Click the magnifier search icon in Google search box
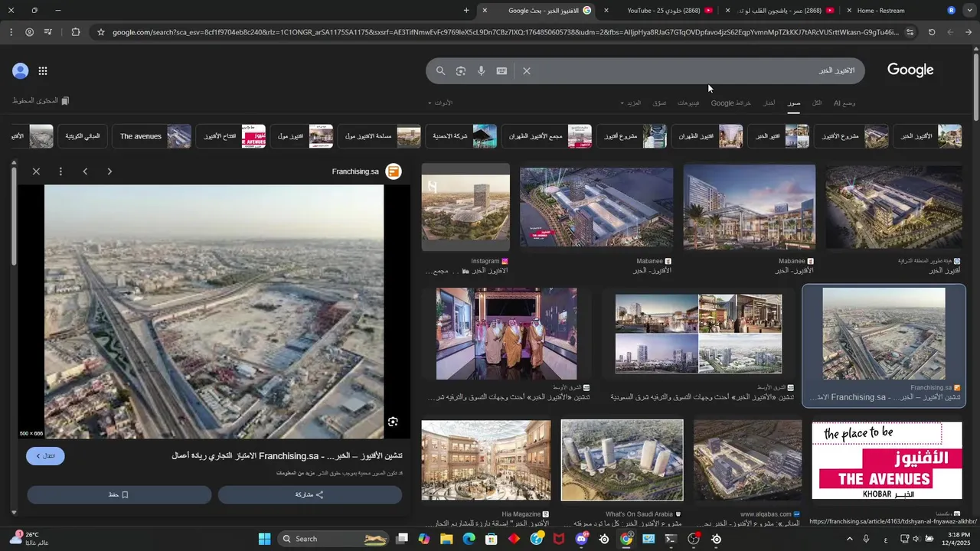980x551 pixels. 440,71
